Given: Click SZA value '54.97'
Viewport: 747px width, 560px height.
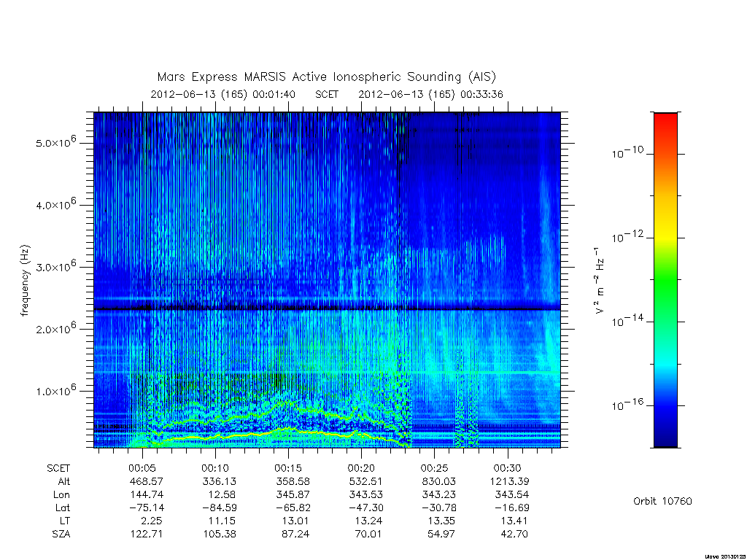Looking at the screenshot, I should [441, 534].
